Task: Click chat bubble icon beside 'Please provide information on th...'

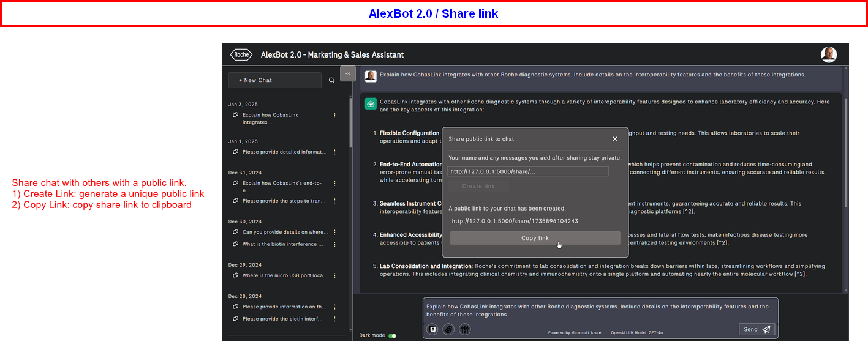Action: (x=236, y=307)
